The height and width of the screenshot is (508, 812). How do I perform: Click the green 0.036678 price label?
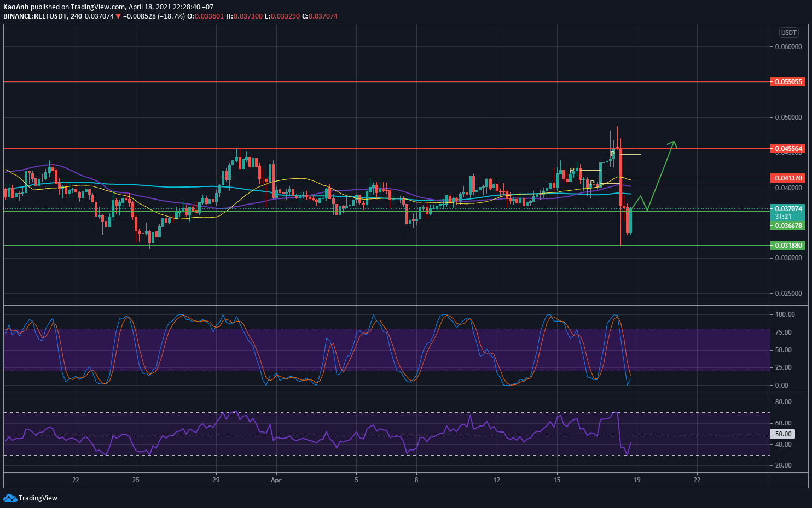pyautogui.click(x=787, y=226)
